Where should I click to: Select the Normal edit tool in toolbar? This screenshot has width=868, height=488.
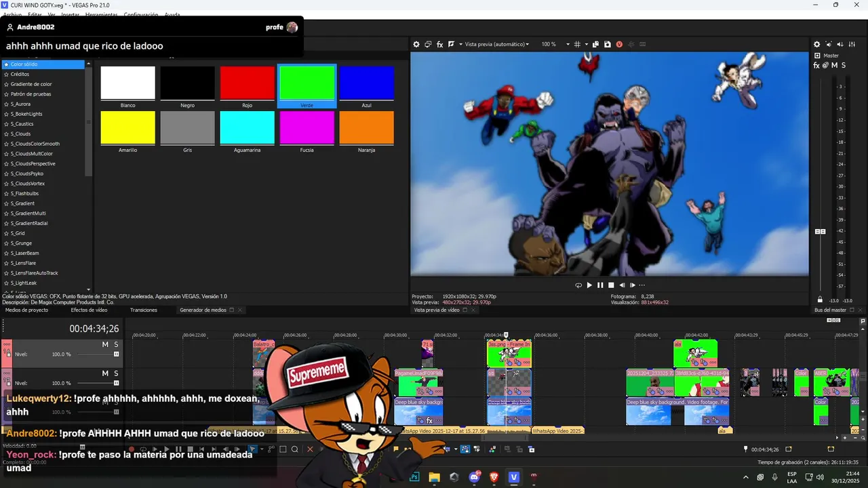point(252,449)
